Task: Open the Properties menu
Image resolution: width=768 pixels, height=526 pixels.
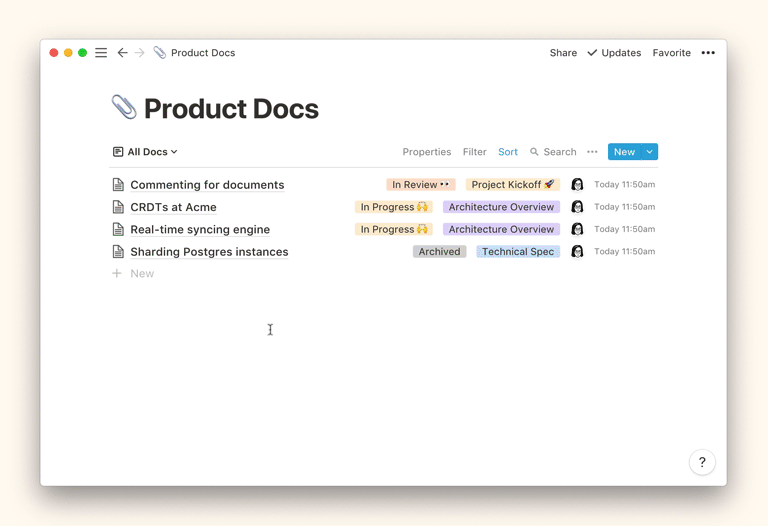Action: click(x=426, y=152)
